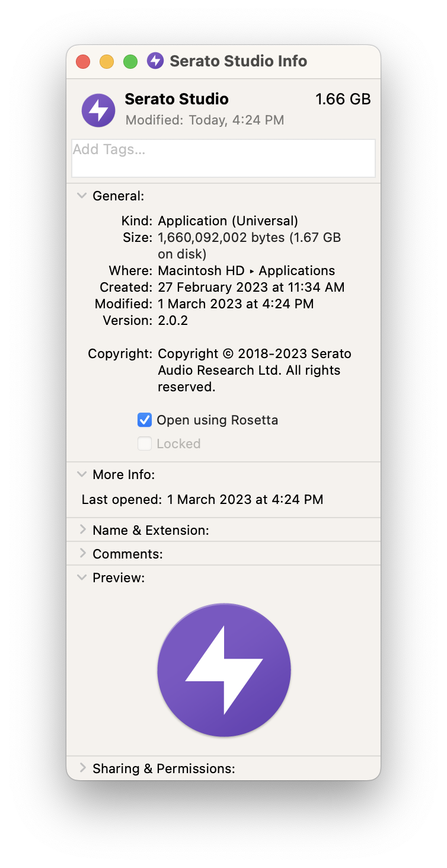Click the Serato Studio name text
The image size is (447, 868).
(177, 99)
